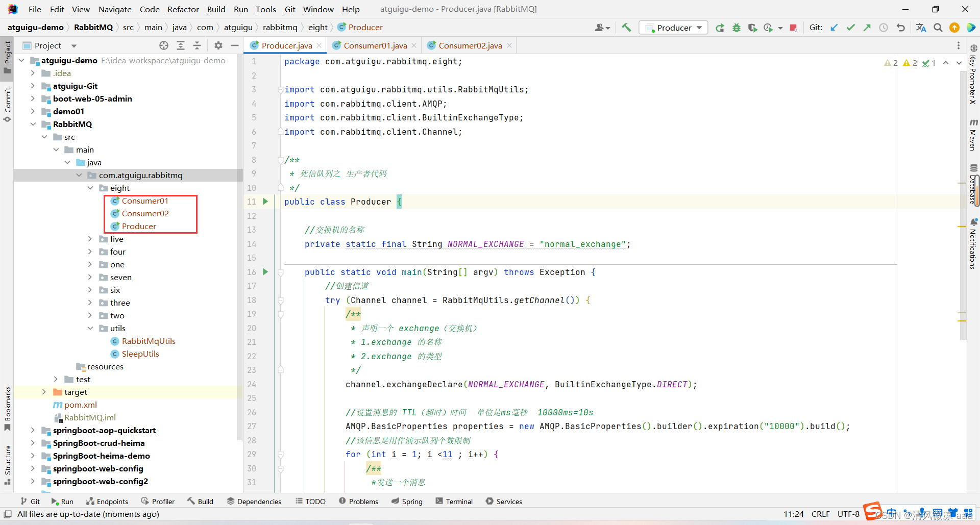Click Git Update Project arrow icon
This screenshot has height=525, width=980.
[x=834, y=28]
